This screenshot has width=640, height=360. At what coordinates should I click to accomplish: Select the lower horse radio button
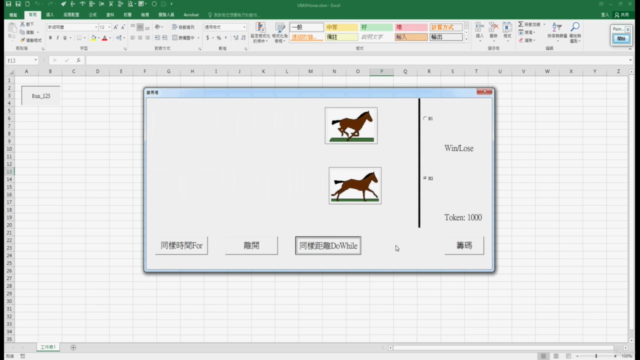425,178
